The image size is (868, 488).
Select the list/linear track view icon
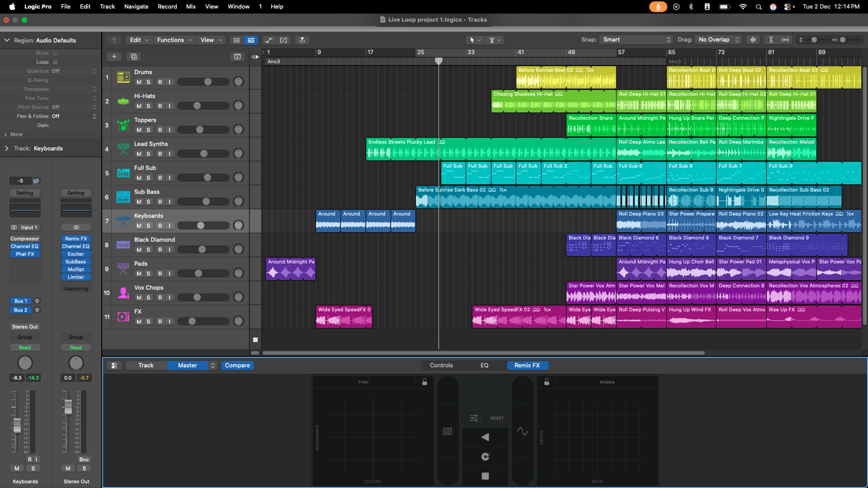tap(251, 40)
